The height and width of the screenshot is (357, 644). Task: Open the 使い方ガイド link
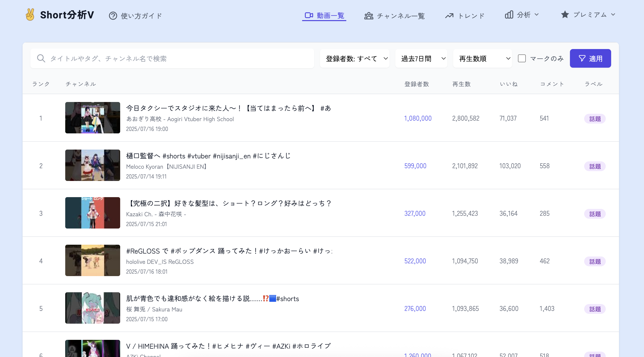(x=136, y=16)
